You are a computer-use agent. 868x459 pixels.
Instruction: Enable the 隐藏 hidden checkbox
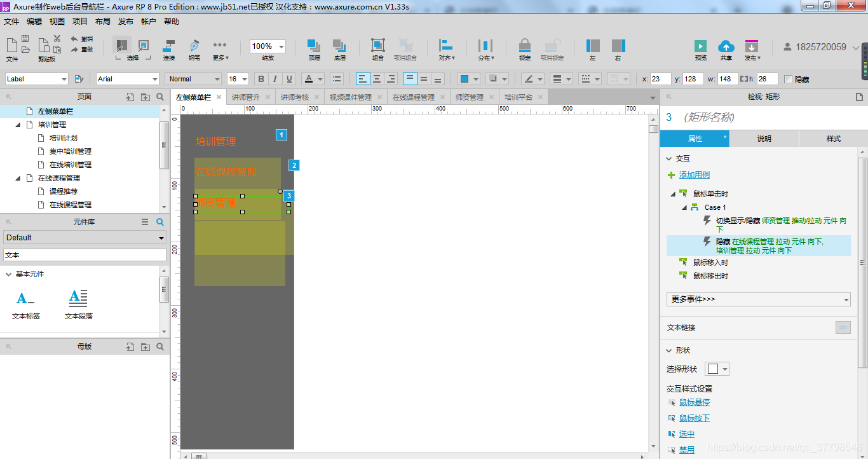point(789,79)
